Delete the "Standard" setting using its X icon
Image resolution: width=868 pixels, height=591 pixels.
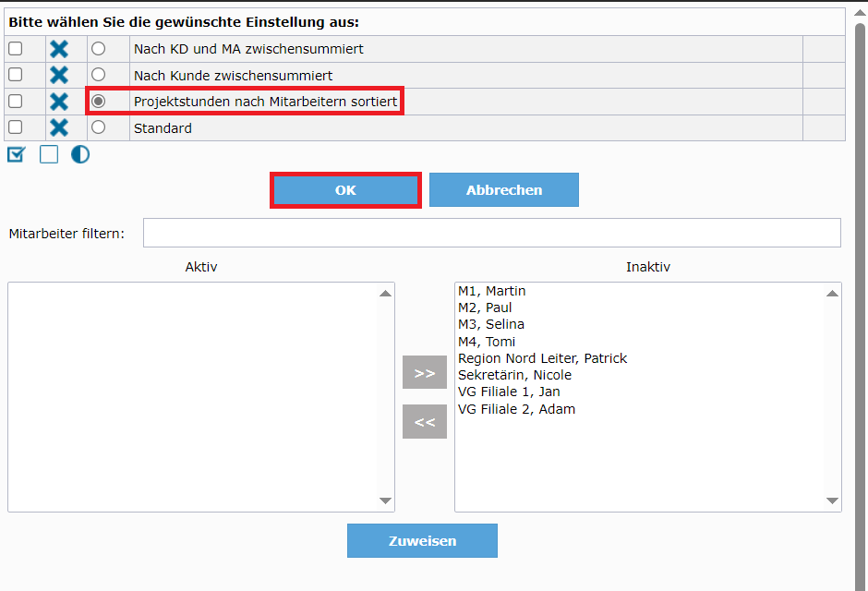click(58, 127)
